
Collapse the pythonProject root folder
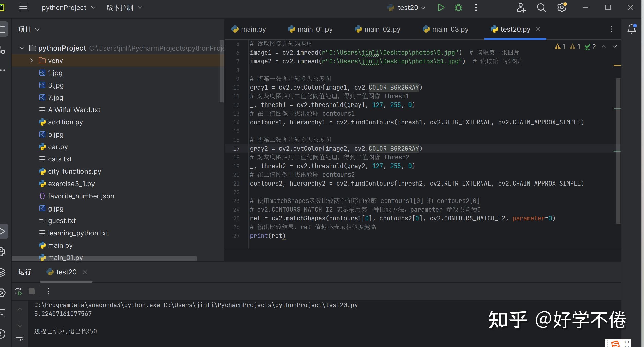tap(22, 48)
